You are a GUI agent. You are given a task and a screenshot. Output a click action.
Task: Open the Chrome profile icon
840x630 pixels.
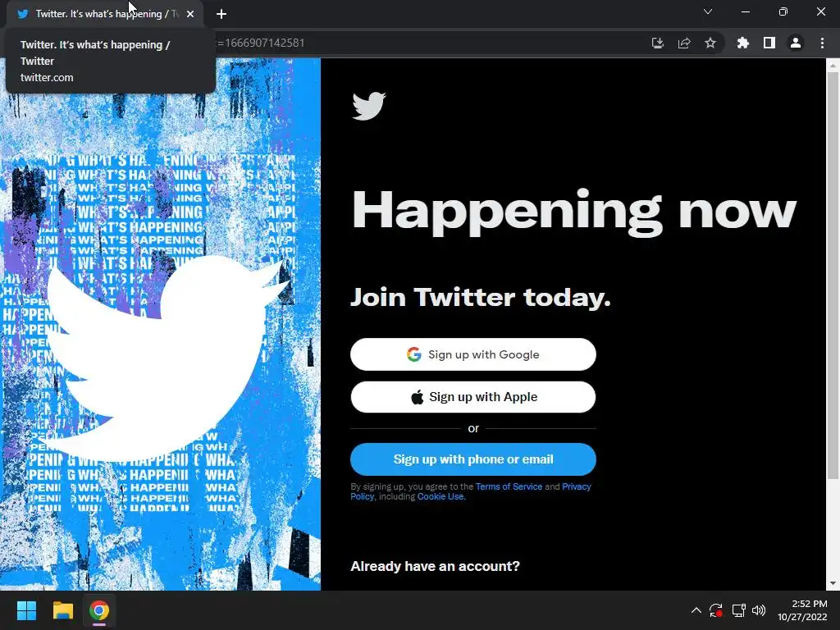[795, 43]
